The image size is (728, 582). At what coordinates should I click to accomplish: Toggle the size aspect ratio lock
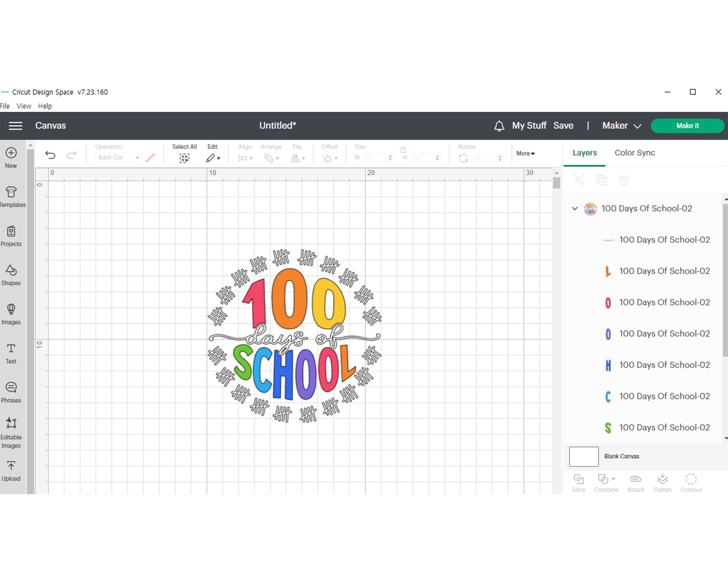point(403,150)
